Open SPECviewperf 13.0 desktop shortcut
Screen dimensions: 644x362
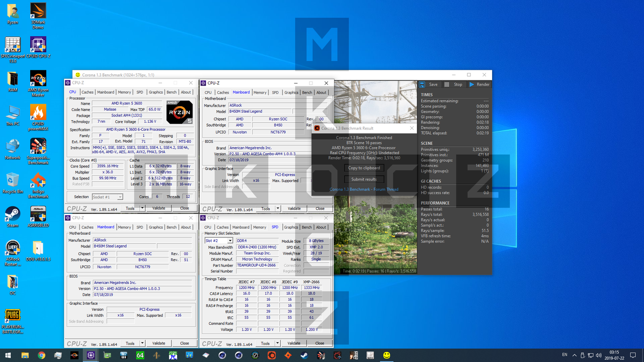click(13, 50)
